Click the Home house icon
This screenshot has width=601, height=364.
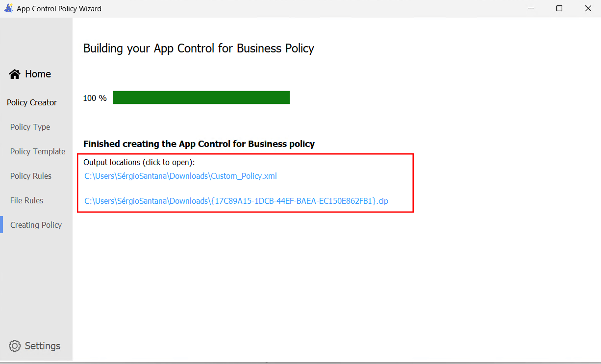tap(15, 74)
